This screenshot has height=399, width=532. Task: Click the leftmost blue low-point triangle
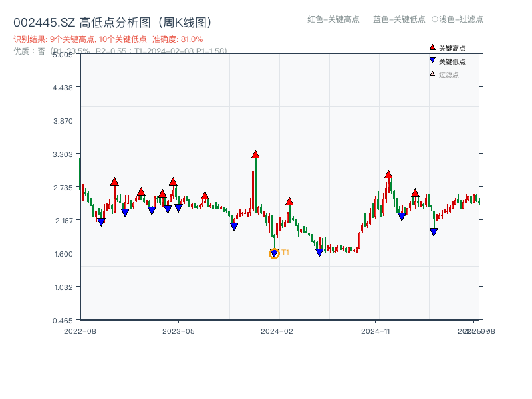tap(101, 223)
